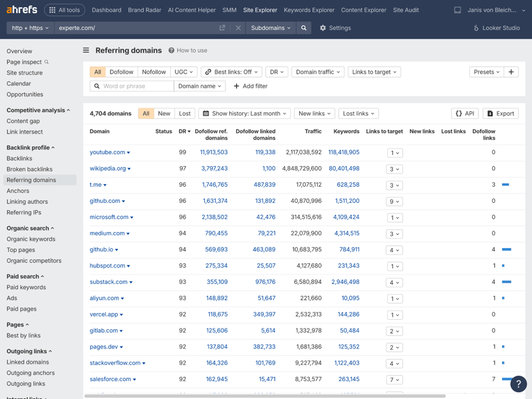Click the Export button
Viewport: 532px width, 399px height.
[x=501, y=114]
